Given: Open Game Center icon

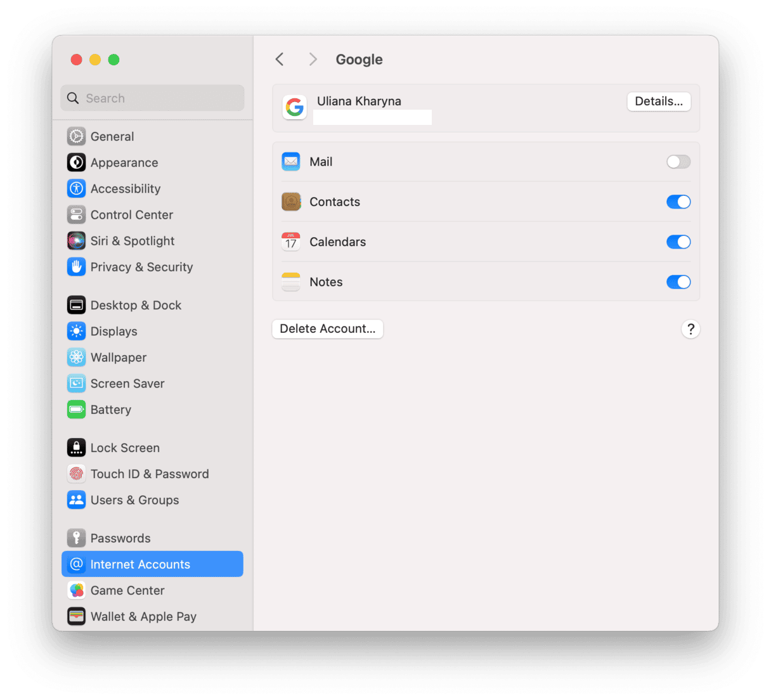Looking at the screenshot, I should pyautogui.click(x=76, y=590).
